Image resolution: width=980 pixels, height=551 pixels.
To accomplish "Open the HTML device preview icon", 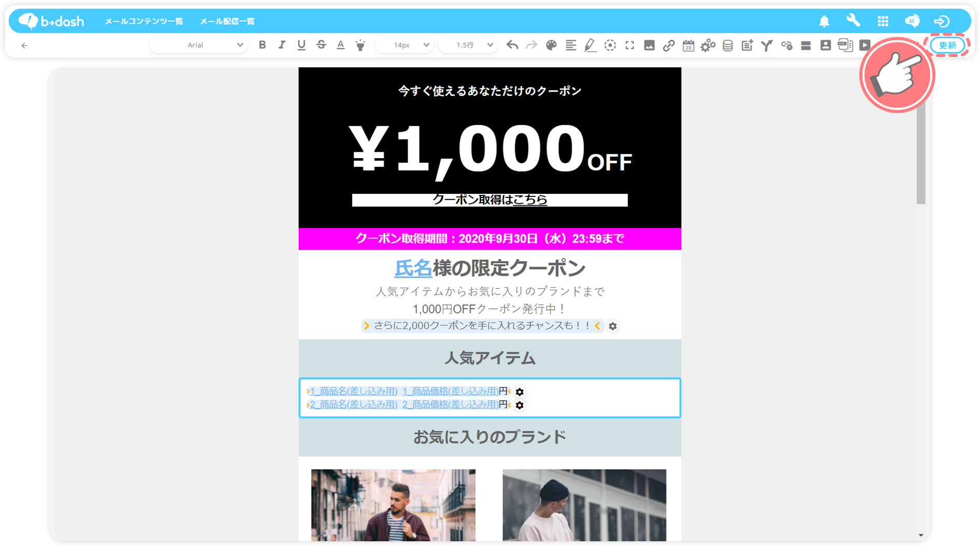I will (x=845, y=45).
